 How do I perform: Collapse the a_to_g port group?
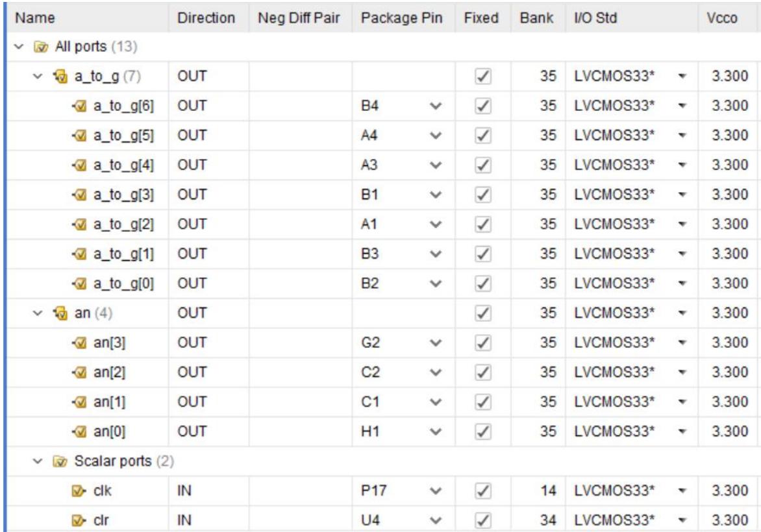[x=40, y=77]
